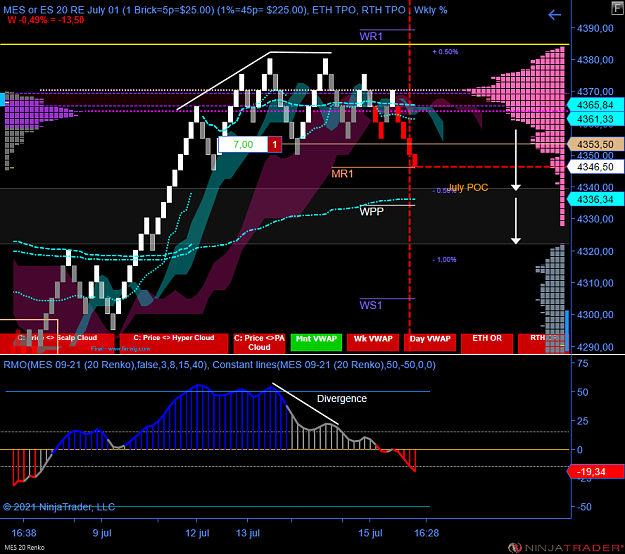Click the - 1,00% weekly level label

(x=444, y=260)
